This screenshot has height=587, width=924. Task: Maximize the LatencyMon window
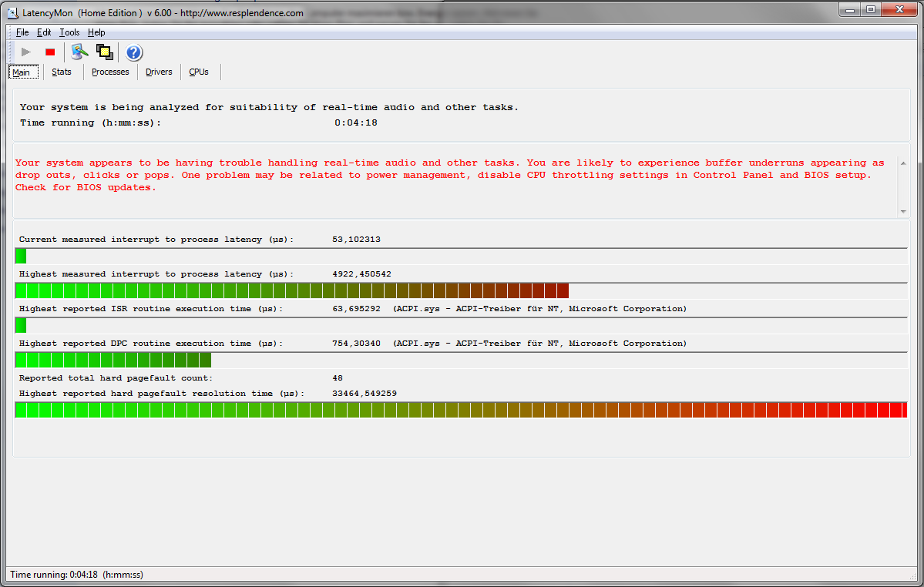click(870, 9)
